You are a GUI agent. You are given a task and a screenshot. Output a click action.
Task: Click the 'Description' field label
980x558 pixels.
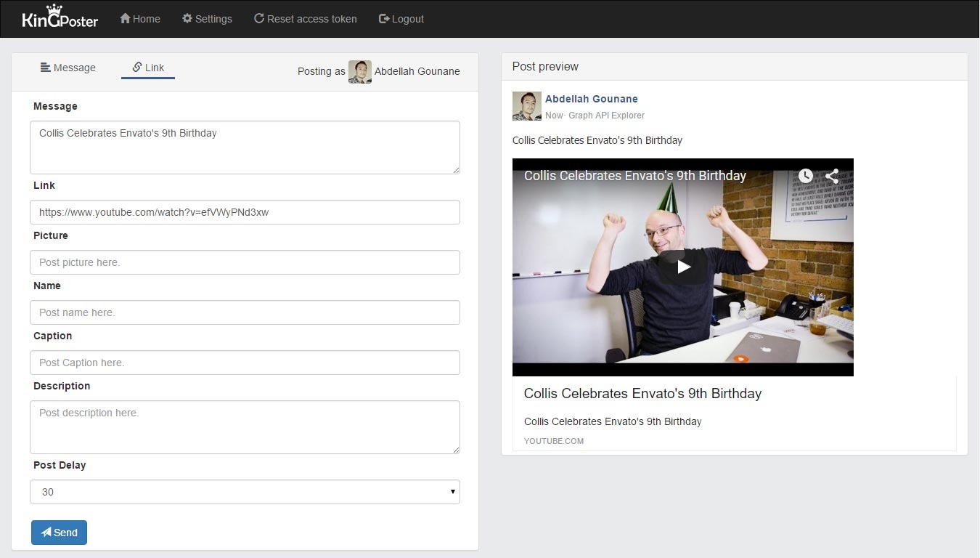[62, 386]
